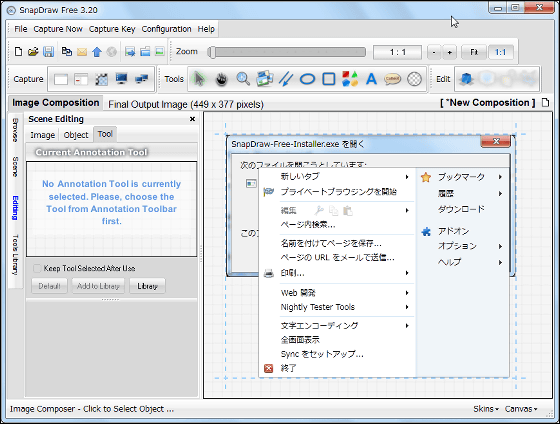Click the zoom out minus button
The height and width of the screenshot is (424, 560).
click(434, 52)
